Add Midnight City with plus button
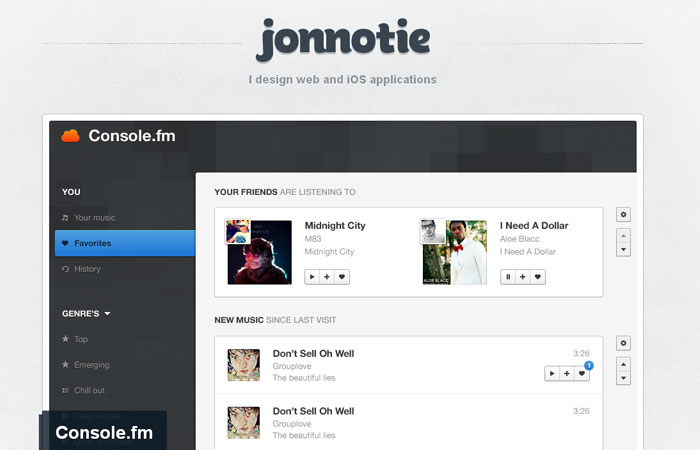Viewport: 700px width, 450px height. [x=327, y=277]
